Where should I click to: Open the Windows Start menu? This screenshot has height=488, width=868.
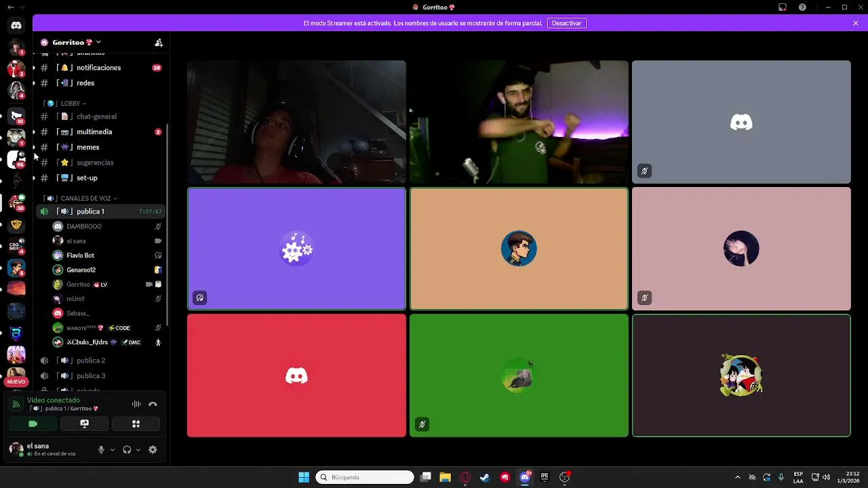tap(304, 477)
